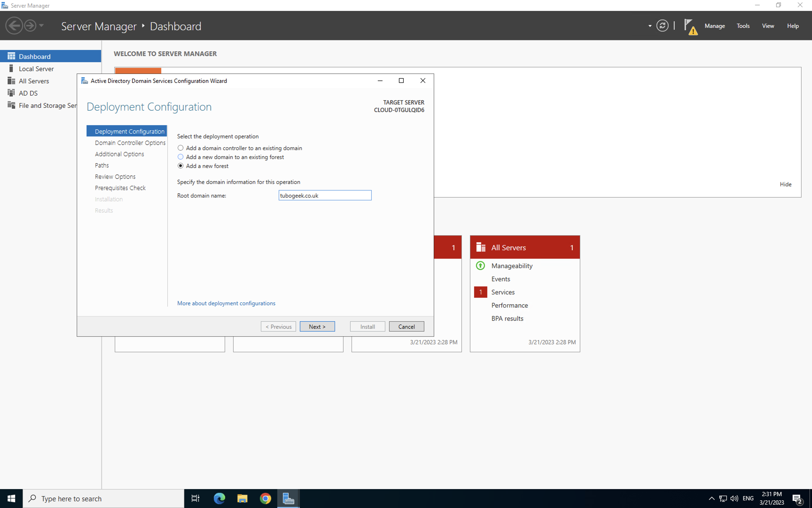Click the Root domain name field

[x=325, y=195]
